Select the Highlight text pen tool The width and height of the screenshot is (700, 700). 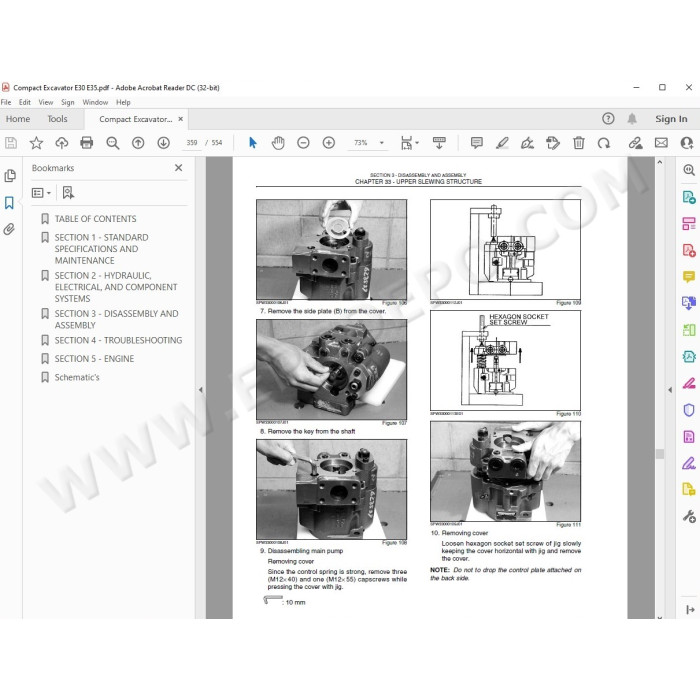502,143
